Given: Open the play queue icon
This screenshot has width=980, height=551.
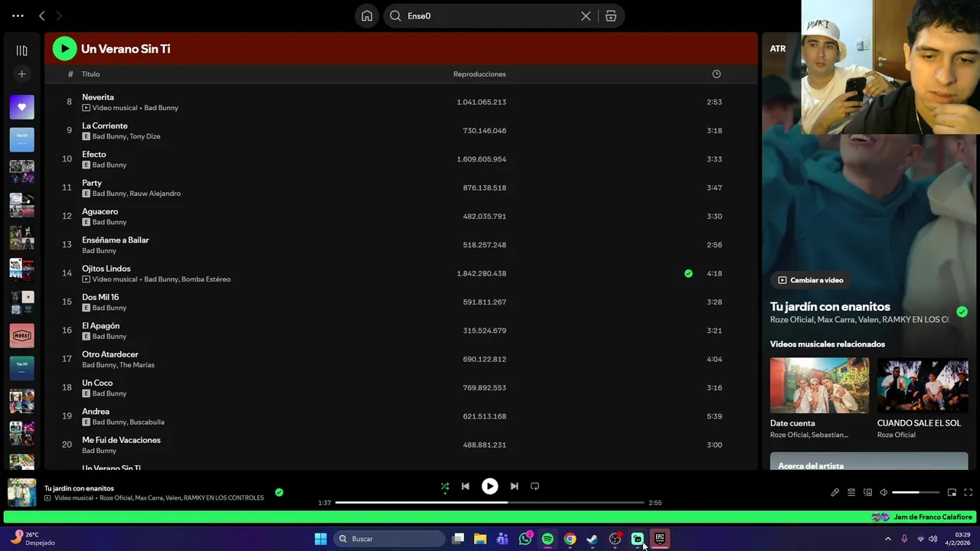Looking at the screenshot, I should (x=851, y=492).
